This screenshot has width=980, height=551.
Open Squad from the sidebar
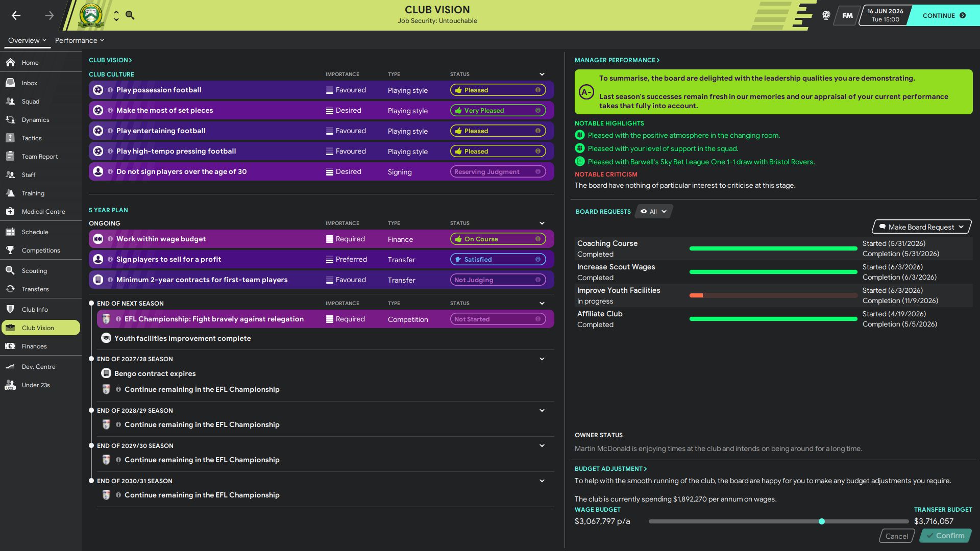tap(41, 101)
